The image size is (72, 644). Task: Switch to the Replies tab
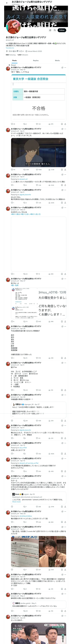tap(36, 60)
